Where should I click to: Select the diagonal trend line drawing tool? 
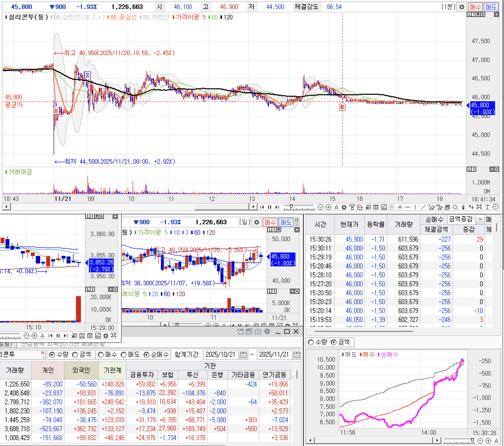[423, 207]
